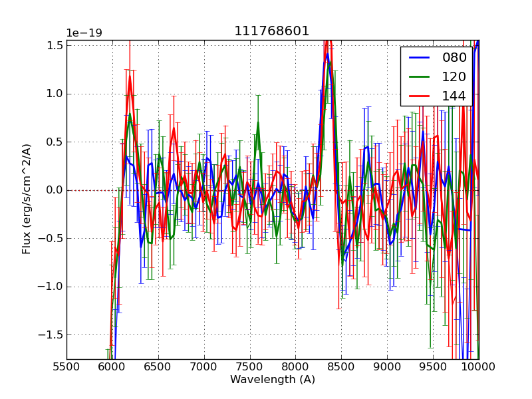Click the −0.5 y-axis tick label
Image resolution: width=532 pixels, height=399 pixels.
53,239
